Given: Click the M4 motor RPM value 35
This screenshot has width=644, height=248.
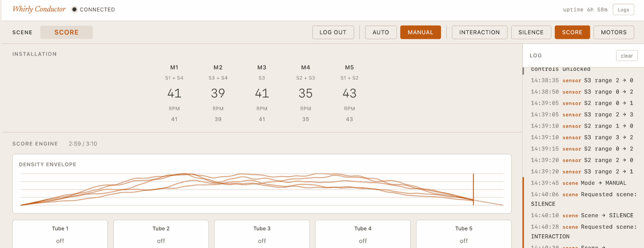Looking at the screenshot, I should [306, 93].
